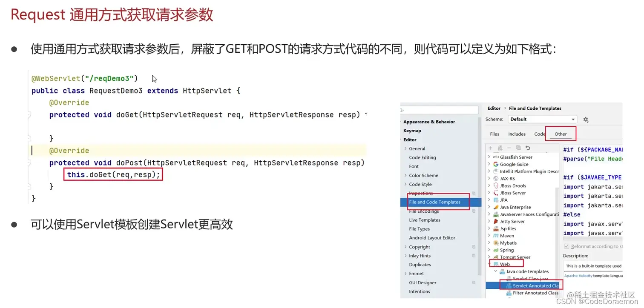Screen dimensions: 644x308
Task: Click the Java Enterprise icon
Action: click(496, 207)
